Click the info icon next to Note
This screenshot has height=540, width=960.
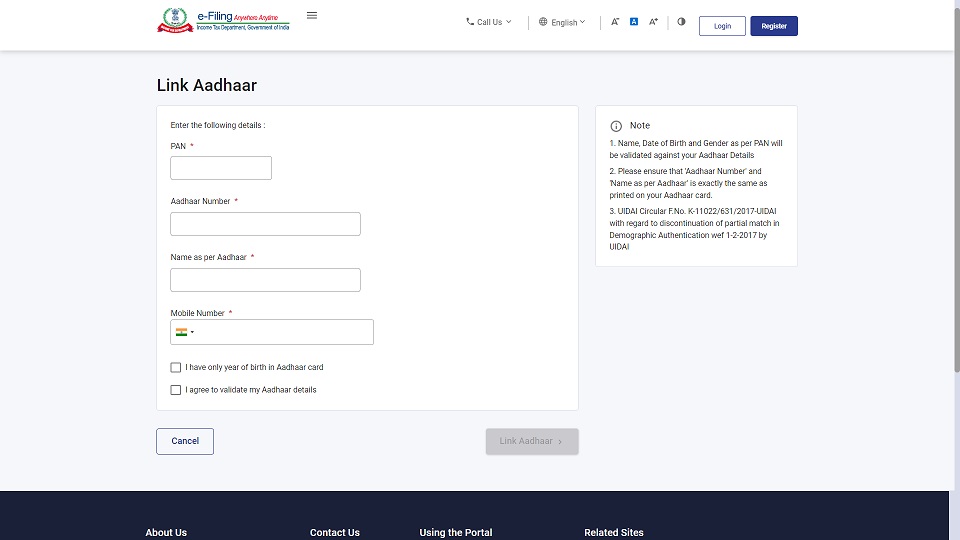(x=616, y=126)
